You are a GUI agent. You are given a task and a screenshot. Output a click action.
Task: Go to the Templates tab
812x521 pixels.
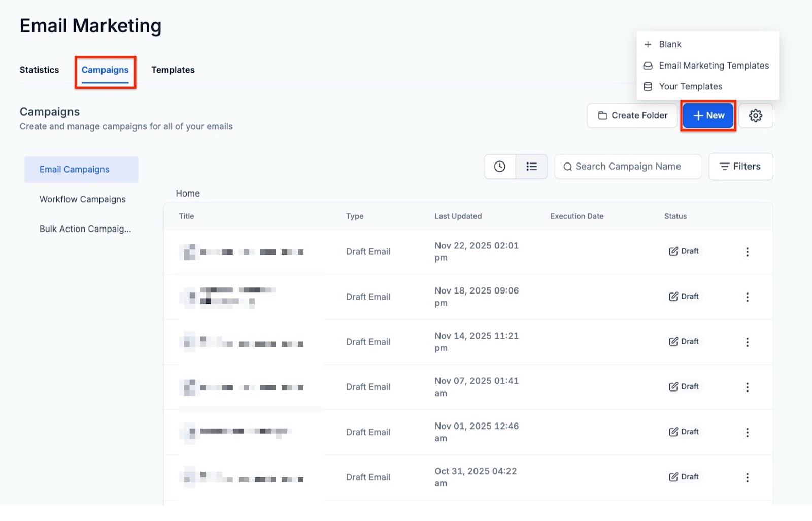point(173,70)
